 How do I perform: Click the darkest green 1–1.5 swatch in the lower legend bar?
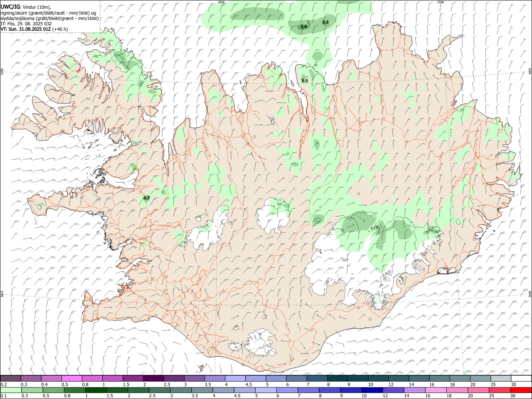(96, 390)
